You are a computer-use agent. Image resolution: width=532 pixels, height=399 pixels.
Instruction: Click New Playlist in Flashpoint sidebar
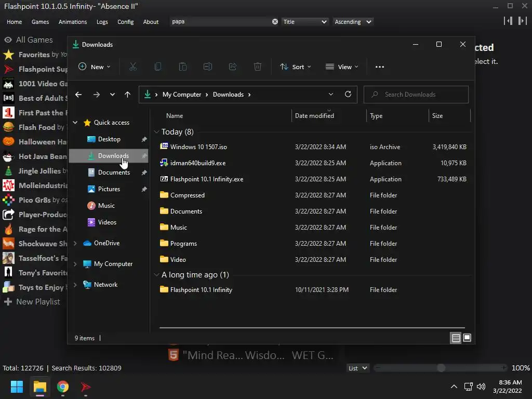[x=32, y=302]
